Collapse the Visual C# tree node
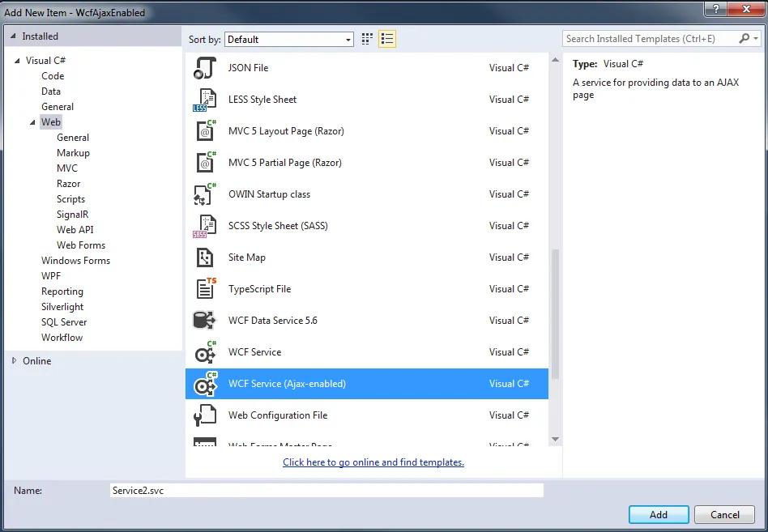This screenshot has width=768, height=532. (x=17, y=61)
